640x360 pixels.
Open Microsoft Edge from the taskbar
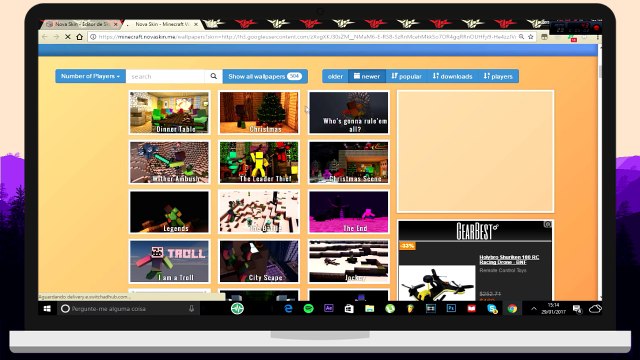pyautogui.click(x=288, y=309)
